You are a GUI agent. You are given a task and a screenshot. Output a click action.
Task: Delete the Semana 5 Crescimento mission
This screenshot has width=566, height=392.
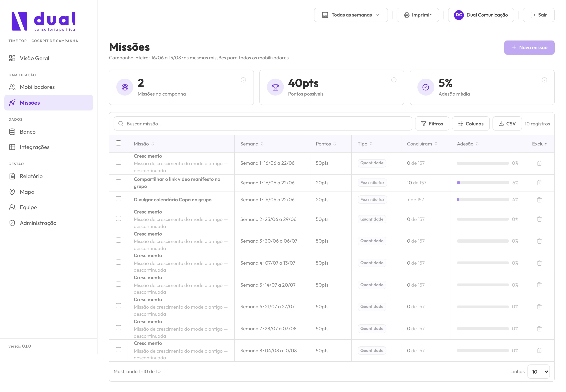(x=539, y=285)
